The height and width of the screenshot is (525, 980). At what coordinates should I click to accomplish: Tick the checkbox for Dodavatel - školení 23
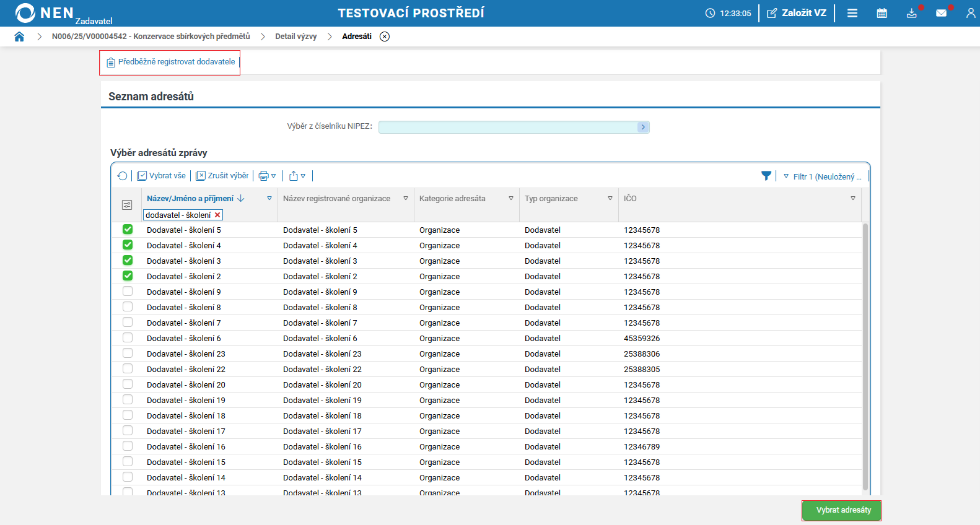coord(128,354)
